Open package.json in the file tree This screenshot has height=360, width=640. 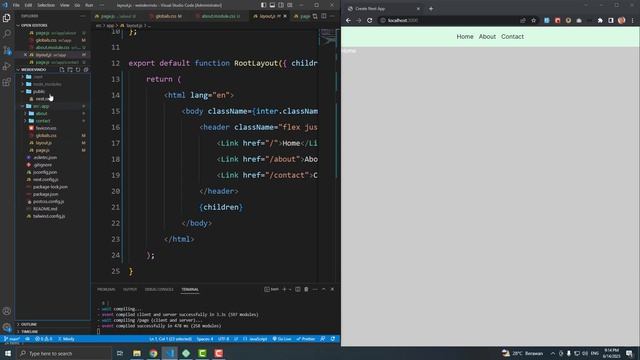(x=45, y=194)
